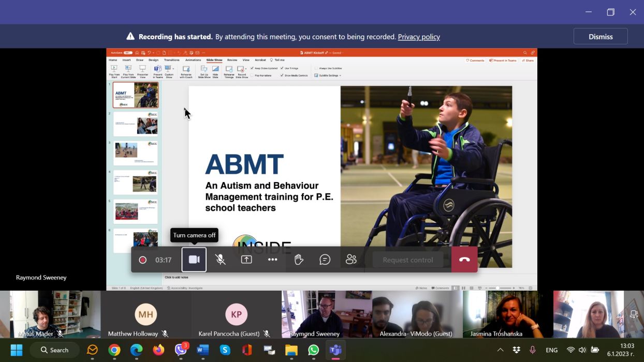
Task: Open the Privacy policy link
Action: click(419, 37)
